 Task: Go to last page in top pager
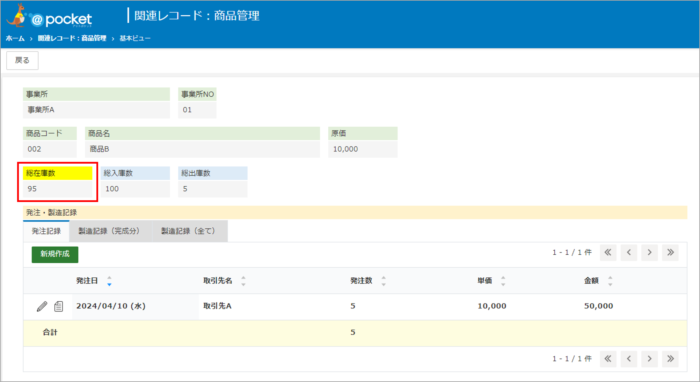671,253
